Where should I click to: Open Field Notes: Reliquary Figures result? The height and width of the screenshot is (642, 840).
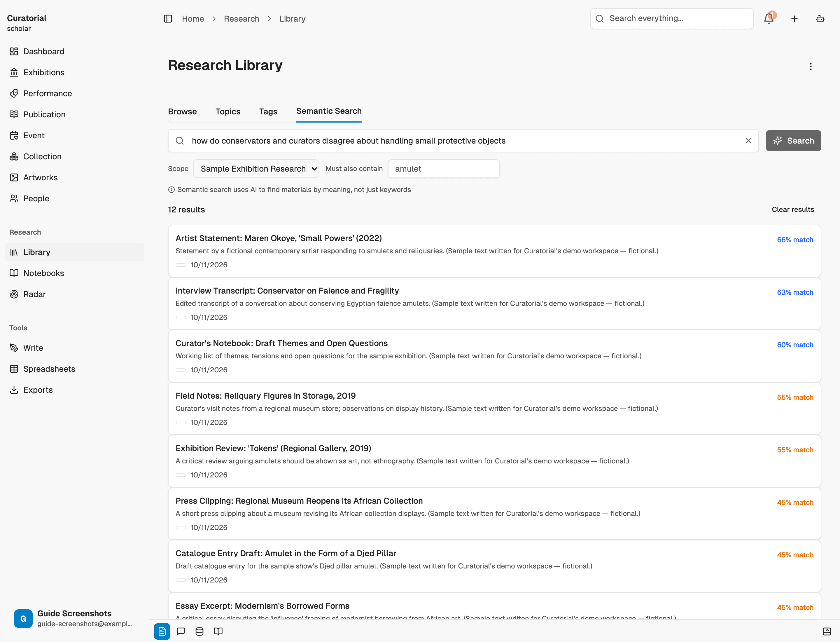point(495,409)
